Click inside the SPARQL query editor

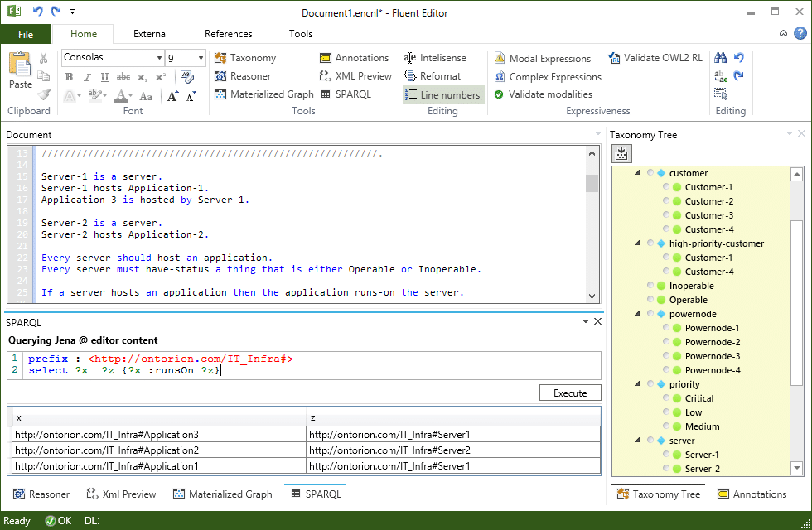coord(373,365)
